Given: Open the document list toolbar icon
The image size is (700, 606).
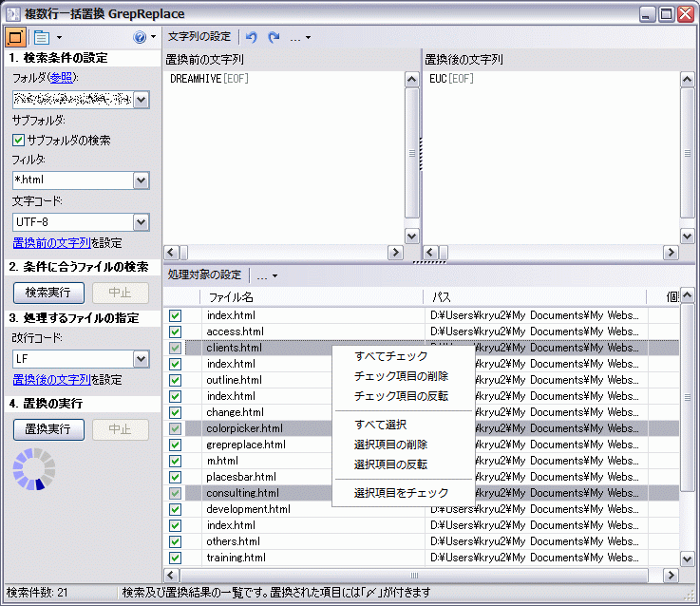Looking at the screenshot, I should (x=42, y=37).
